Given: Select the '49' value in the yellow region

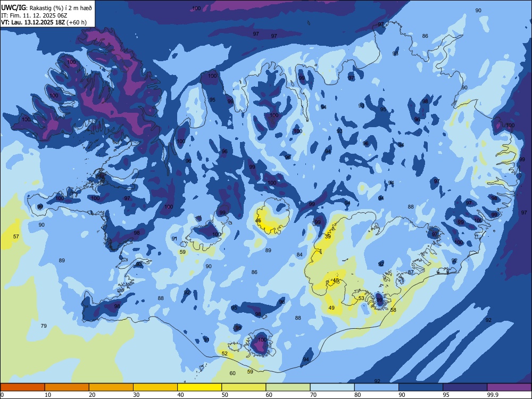Looking at the screenshot, I should pos(331,308).
